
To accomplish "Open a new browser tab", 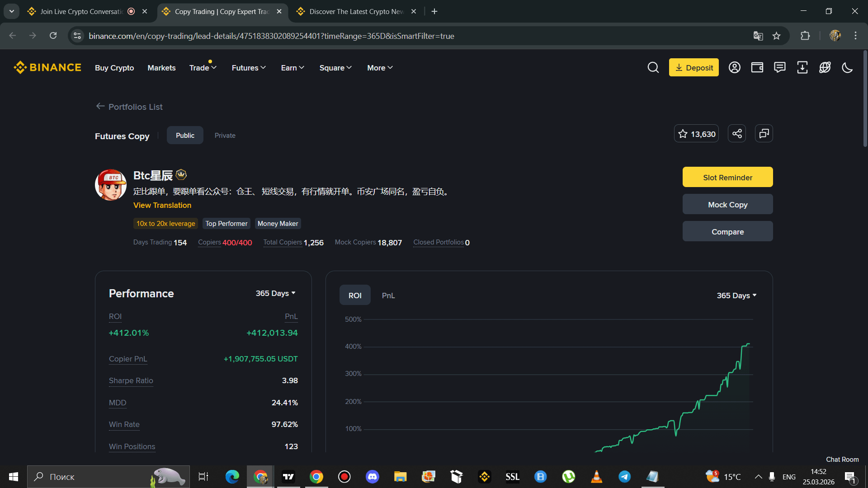I will point(434,11).
